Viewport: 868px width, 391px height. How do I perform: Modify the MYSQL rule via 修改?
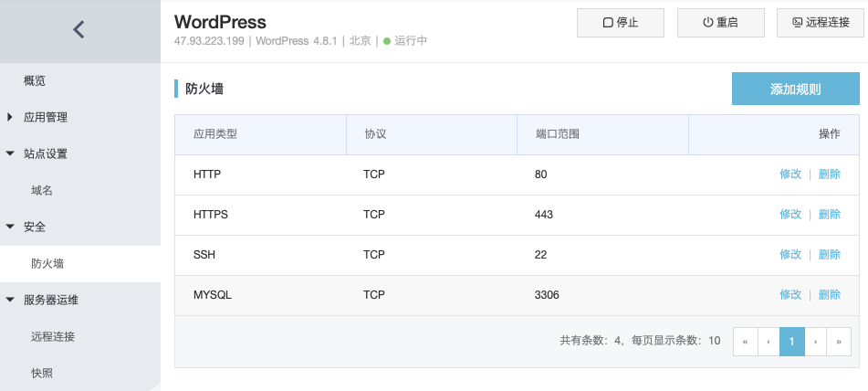click(x=790, y=295)
